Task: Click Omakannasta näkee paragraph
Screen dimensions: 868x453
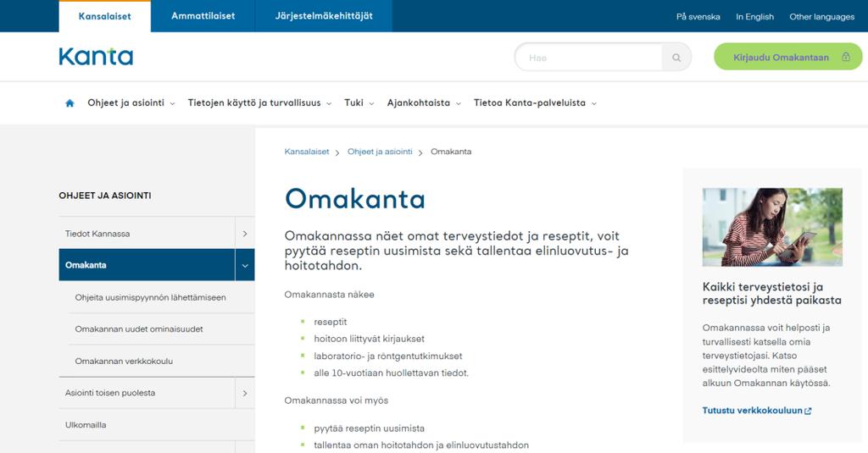Action: coord(330,295)
